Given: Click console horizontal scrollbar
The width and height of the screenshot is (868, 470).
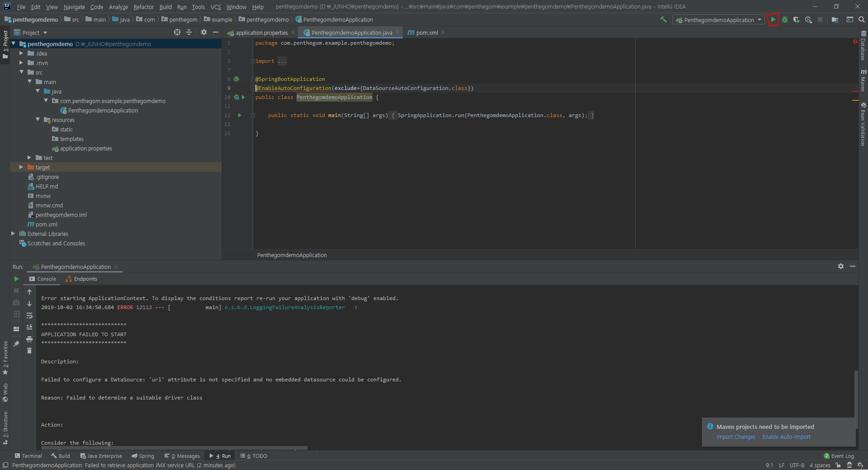Looking at the screenshot, I should [x=174, y=448].
